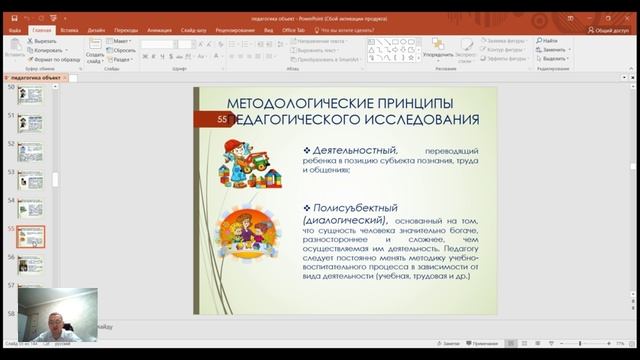Click the zoom slider handle in status bar
Screen dimensions: 640x360
pos(580,344)
